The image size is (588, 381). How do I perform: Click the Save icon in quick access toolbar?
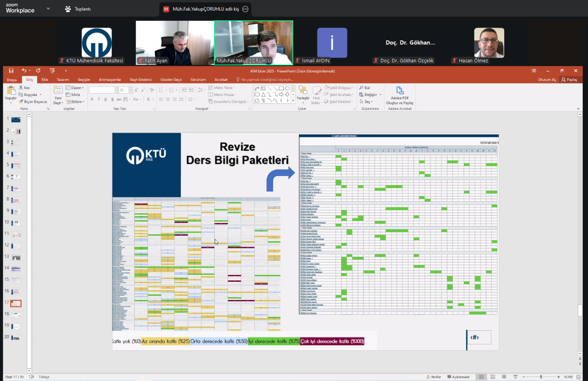point(11,71)
